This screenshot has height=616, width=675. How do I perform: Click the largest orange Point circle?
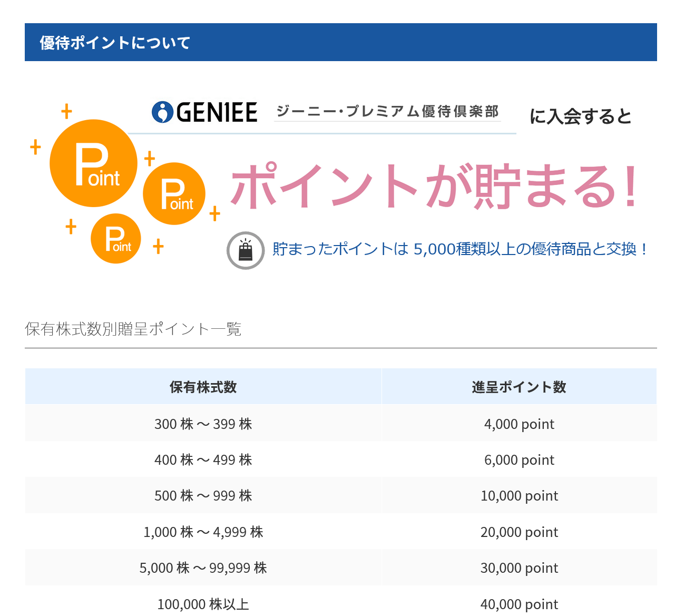click(x=93, y=163)
